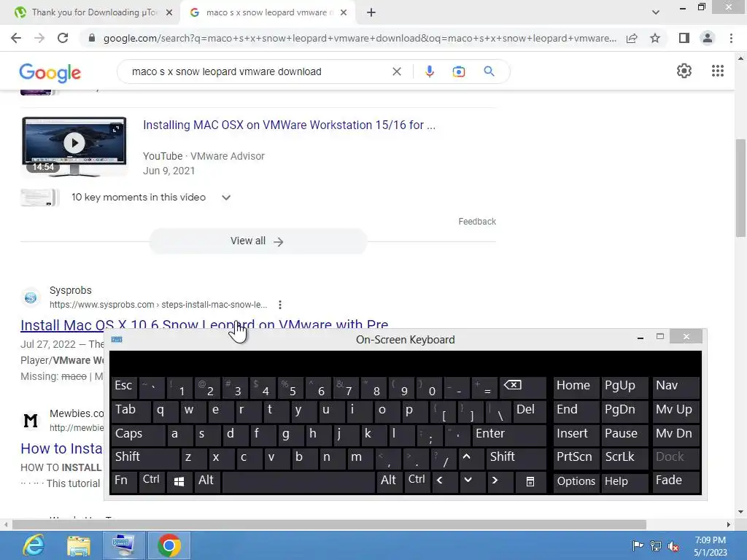Click the vertical page scrollbar thumb
Viewport: 747px width, 560px height.
[x=740, y=187]
